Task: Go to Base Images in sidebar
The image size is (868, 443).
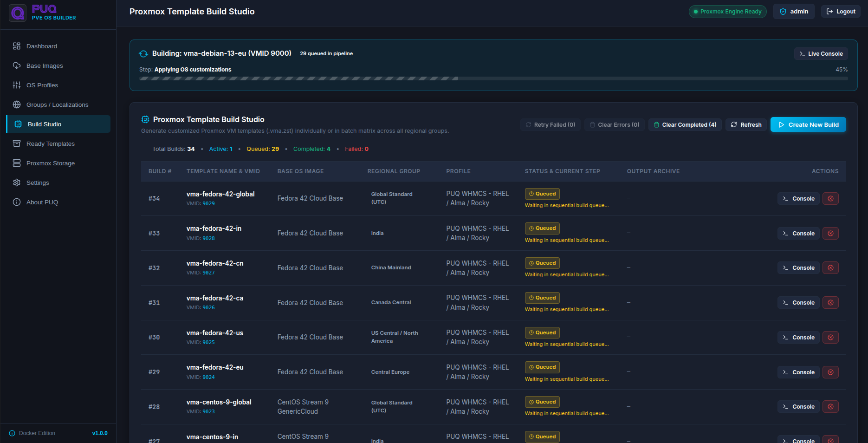Action: click(x=58, y=65)
